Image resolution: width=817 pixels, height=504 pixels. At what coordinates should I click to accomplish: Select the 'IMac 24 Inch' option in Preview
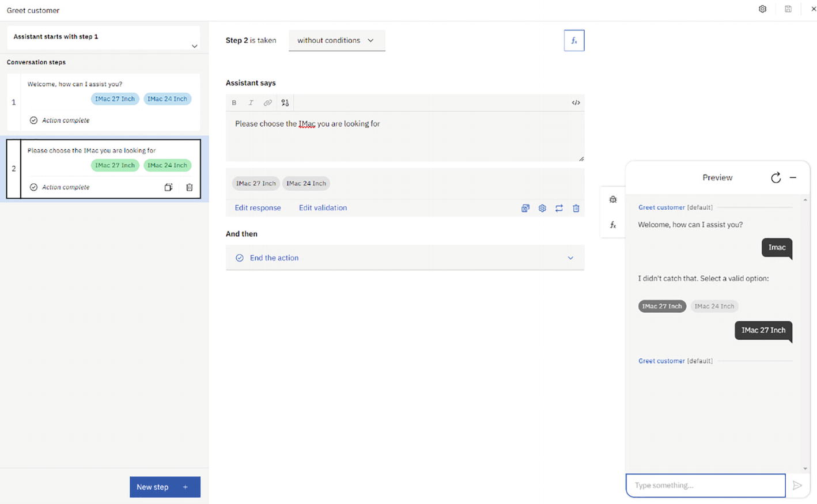point(714,306)
